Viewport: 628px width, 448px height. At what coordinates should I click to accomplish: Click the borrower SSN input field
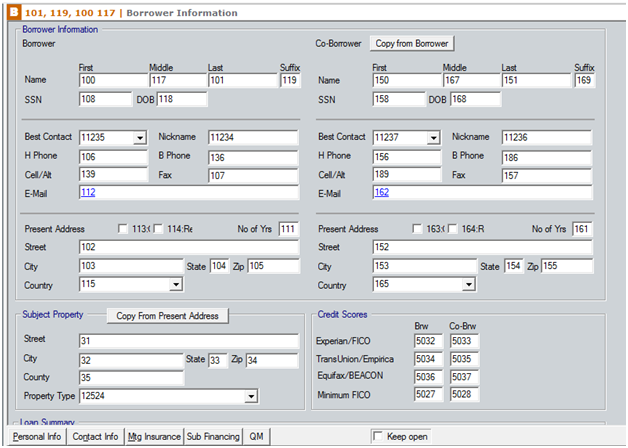(x=104, y=100)
